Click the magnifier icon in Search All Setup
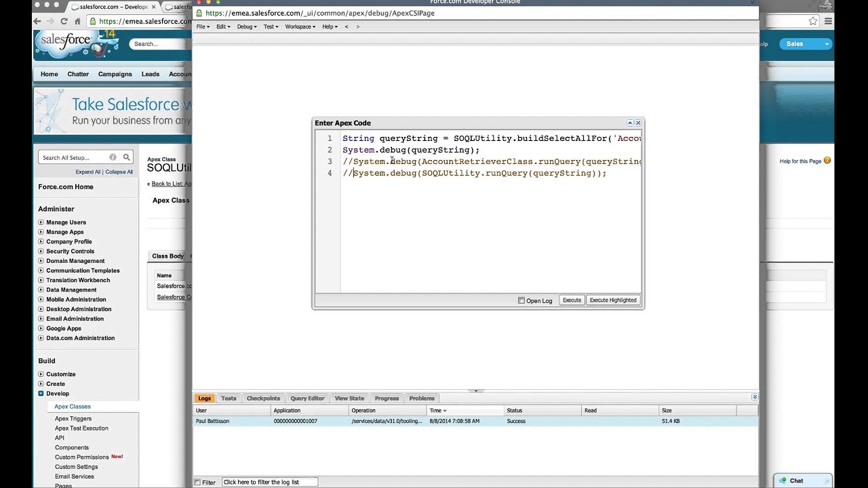The height and width of the screenshot is (488, 868). (x=126, y=157)
